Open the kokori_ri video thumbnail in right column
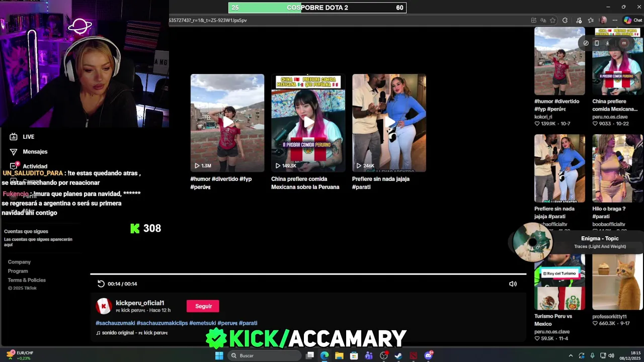 coord(559,61)
